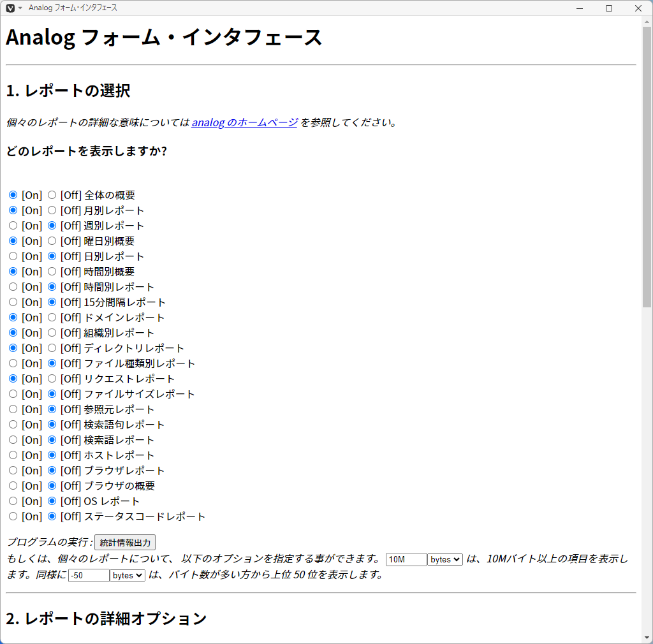
Task: Click the scrollbar up arrow
Action: 647,21
